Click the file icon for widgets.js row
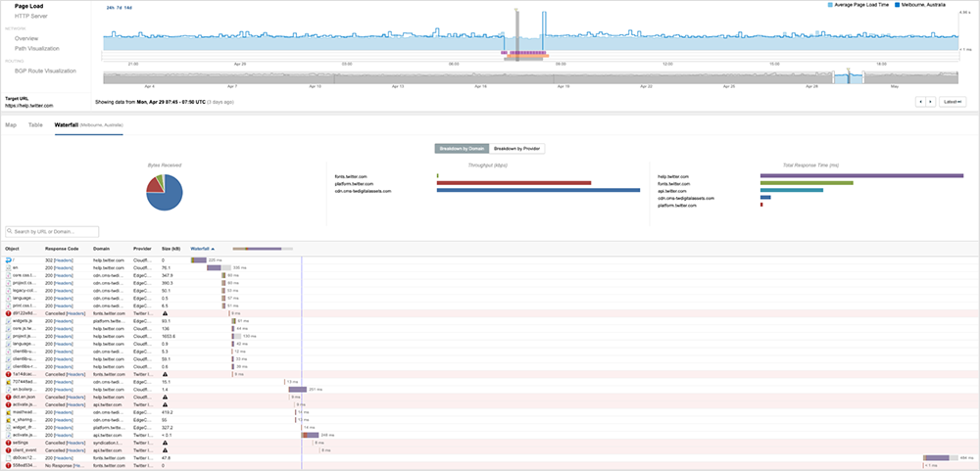 [x=8, y=320]
